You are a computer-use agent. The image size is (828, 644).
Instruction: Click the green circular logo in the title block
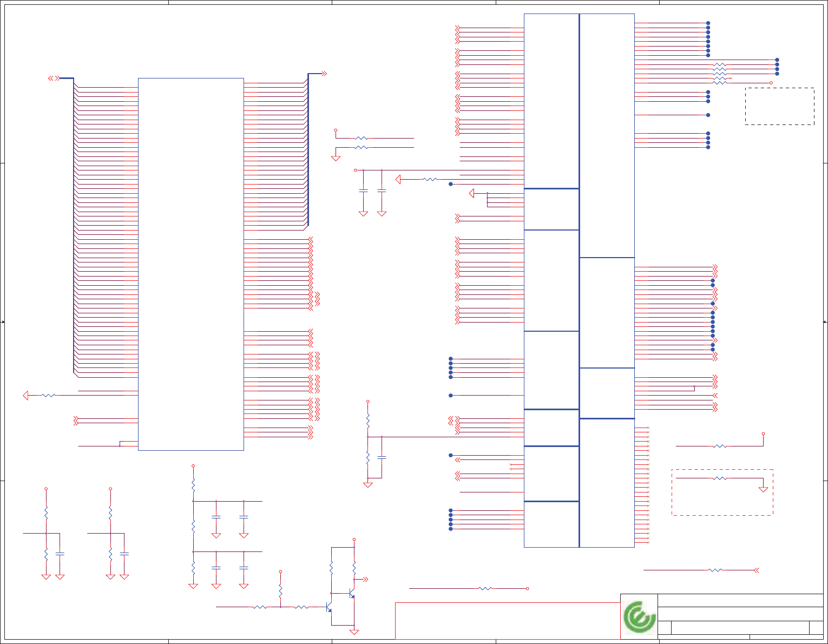coord(639,617)
